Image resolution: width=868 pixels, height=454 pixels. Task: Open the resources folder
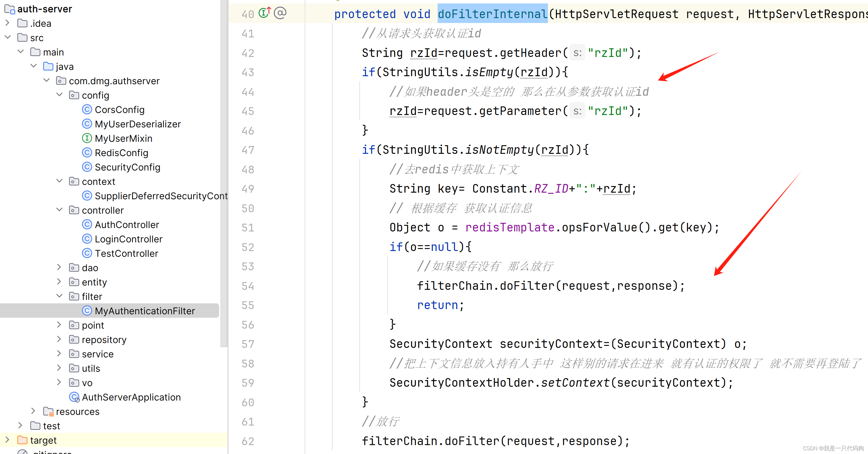78,411
